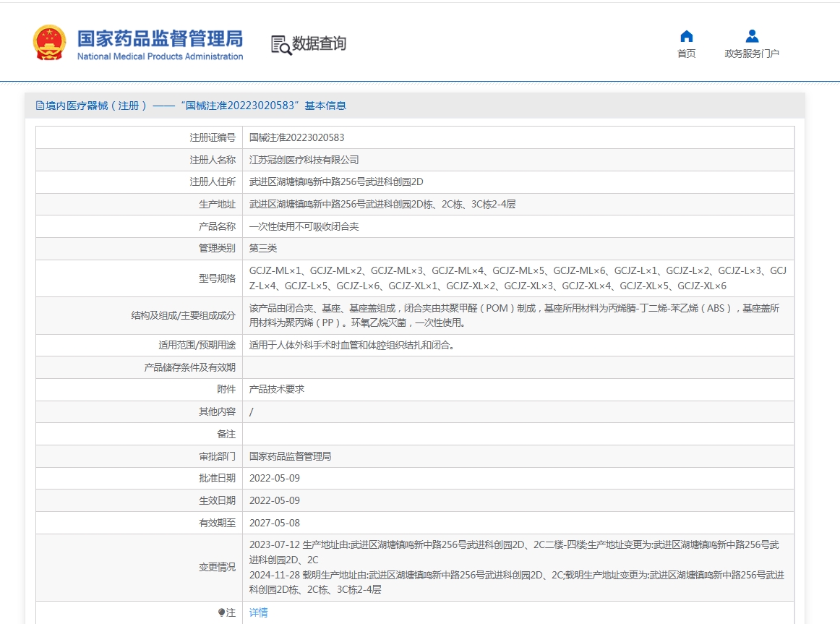Click the 政务服务门户 label
840x624 pixels.
pos(752,54)
